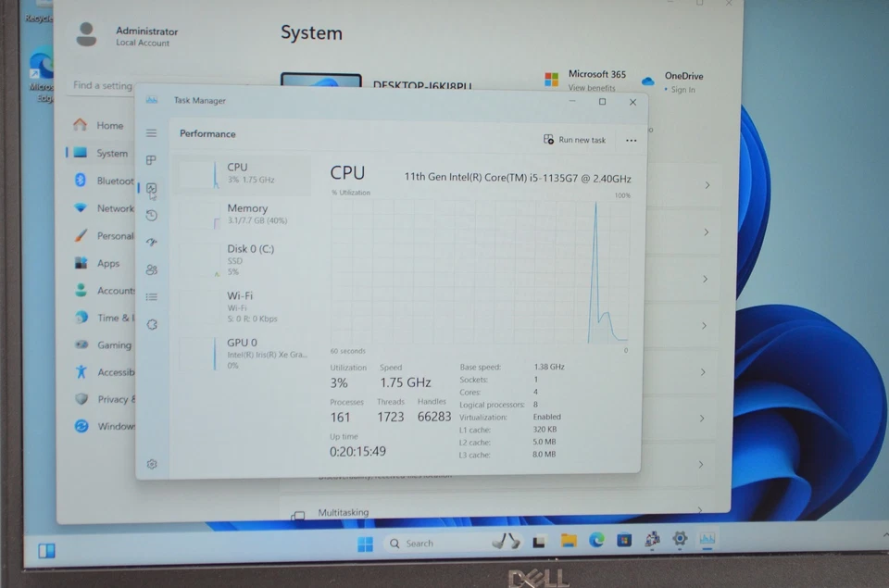The height and width of the screenshot is (588, 889).
Task: Open the three-dot more options menu
Action: (x=631, y=140)
